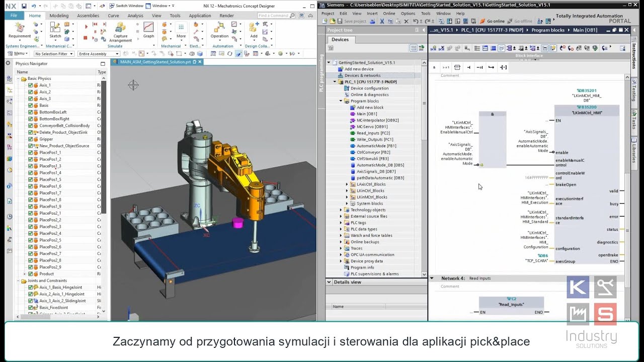
Task: Click the Find a Command search field
Action: pos(273,16)
